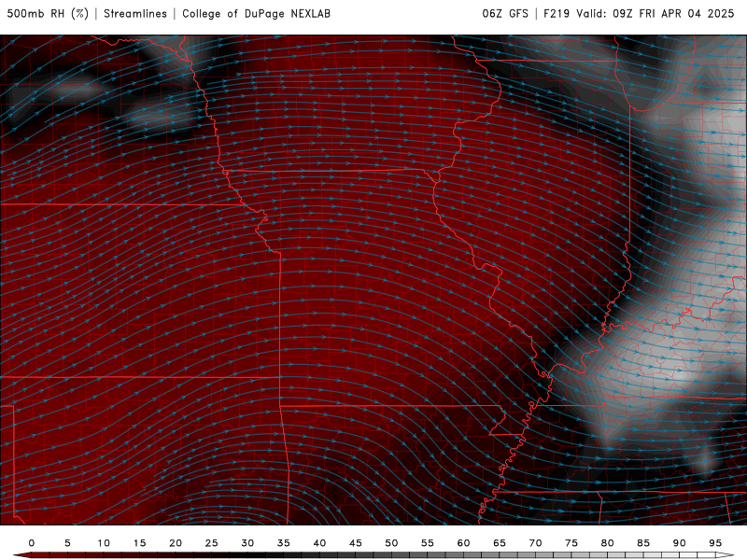Viewport: 747px width, 560px height.
Task: Select the "70" color scale label
Action: pyautogui.click(x=535, y=543)
